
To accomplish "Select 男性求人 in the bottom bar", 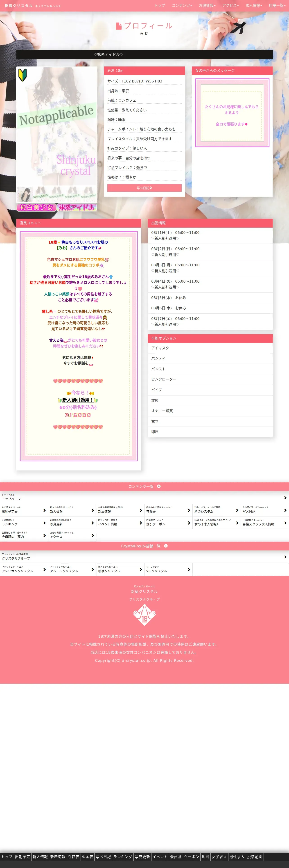I will pos(237,857).
